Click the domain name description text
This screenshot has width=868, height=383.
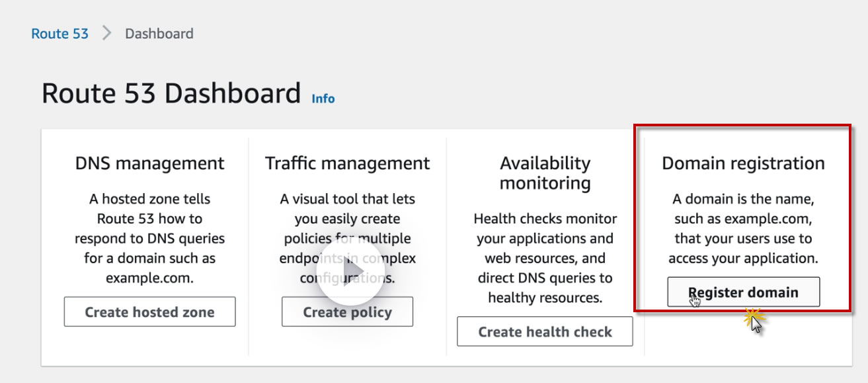point(743,228)
